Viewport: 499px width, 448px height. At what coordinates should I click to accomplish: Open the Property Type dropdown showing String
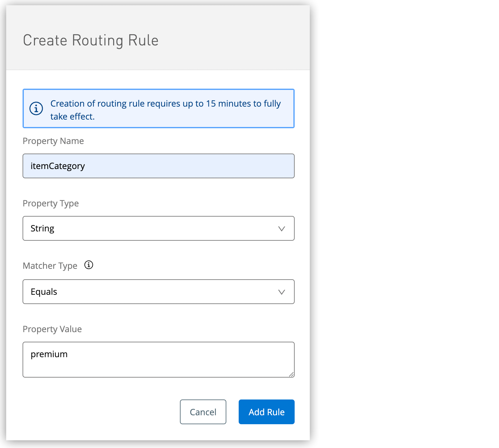158,229
